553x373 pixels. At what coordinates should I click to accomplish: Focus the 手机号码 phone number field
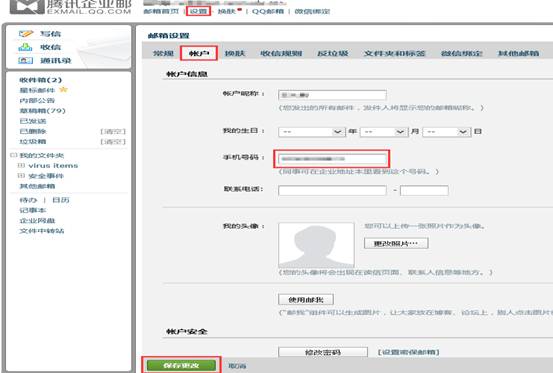point(332,159)
